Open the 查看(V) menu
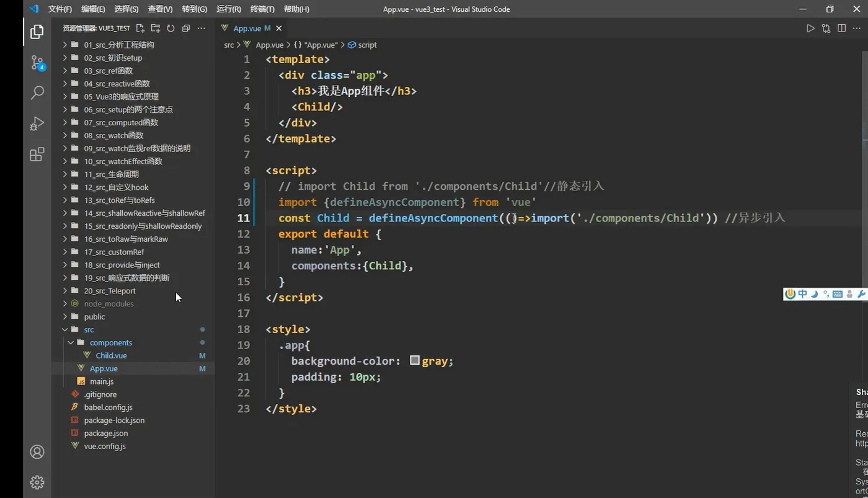Viewport: 868px width, 498px height. tap(160, 9)
